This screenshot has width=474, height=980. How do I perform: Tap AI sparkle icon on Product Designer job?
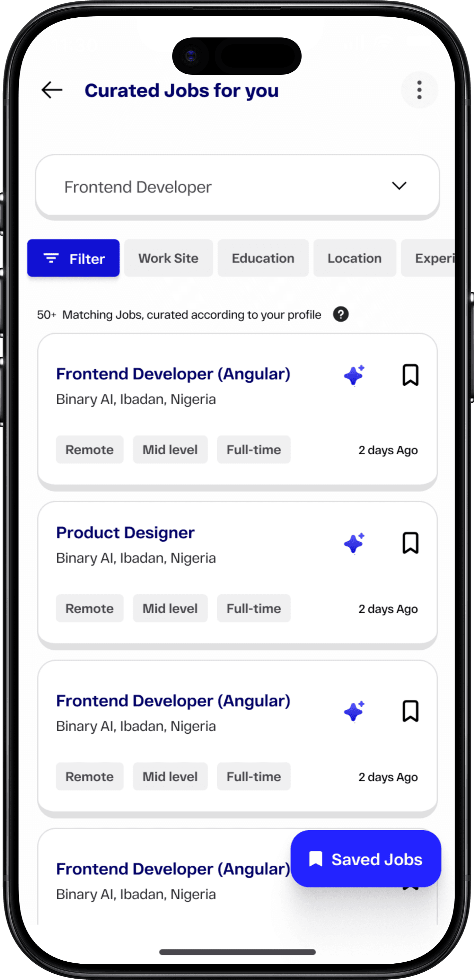click(x=354, y=543)
